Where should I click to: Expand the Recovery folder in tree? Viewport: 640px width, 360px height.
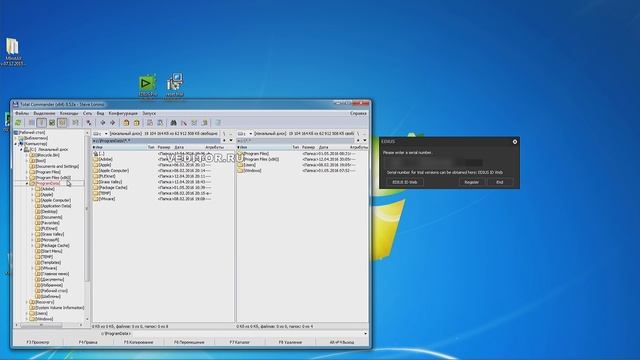point(27,302)
